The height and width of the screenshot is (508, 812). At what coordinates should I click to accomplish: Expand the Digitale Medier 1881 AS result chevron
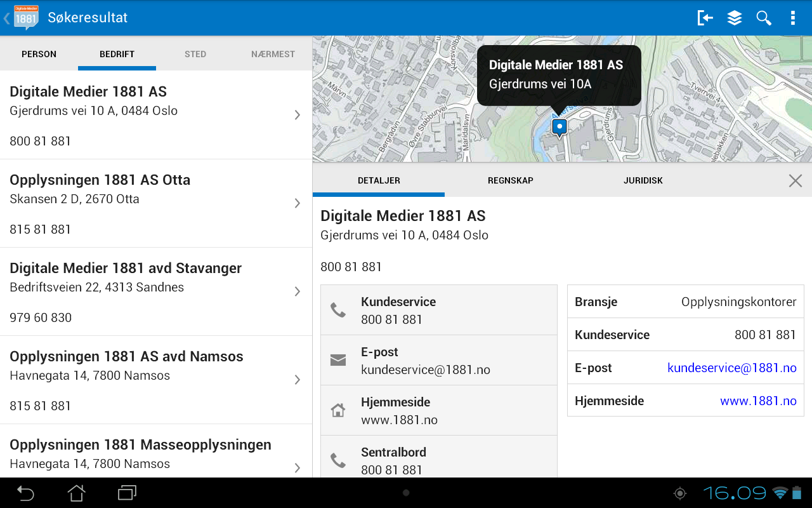(297, 115)
